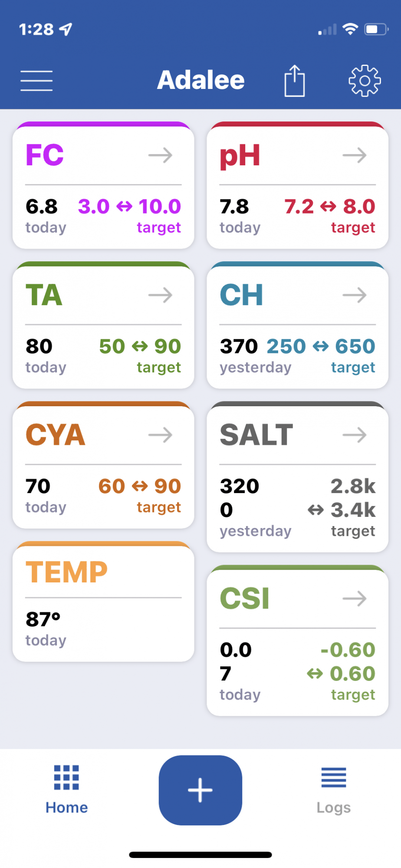Tap the share icon in header

(x=295, y=81)
